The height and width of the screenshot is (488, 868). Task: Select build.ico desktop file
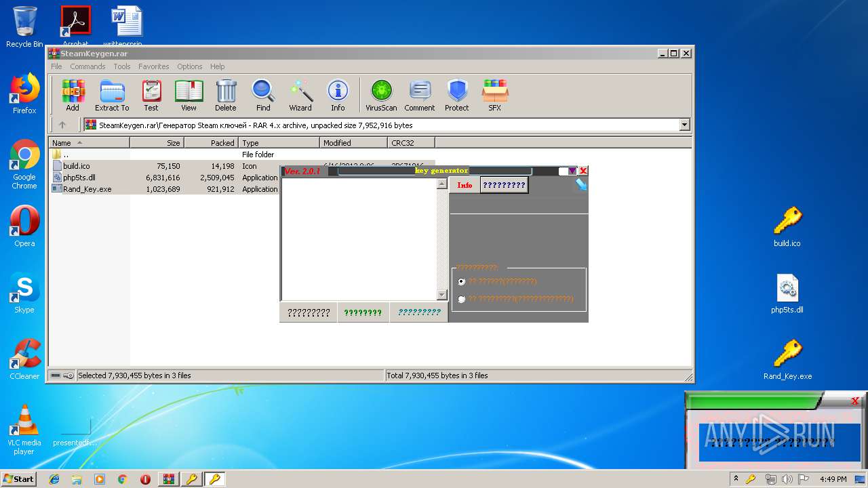coord(787,227)
